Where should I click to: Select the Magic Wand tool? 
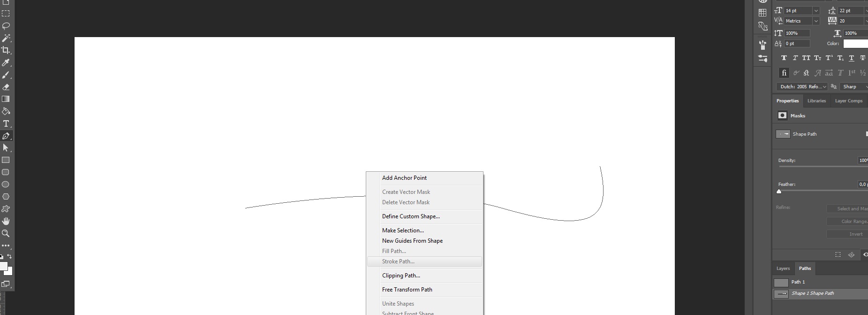tap(6, 38)
